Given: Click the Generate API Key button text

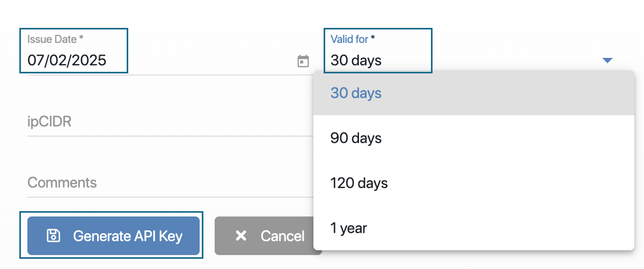Looking at the screenshot, I should (128, 236).
